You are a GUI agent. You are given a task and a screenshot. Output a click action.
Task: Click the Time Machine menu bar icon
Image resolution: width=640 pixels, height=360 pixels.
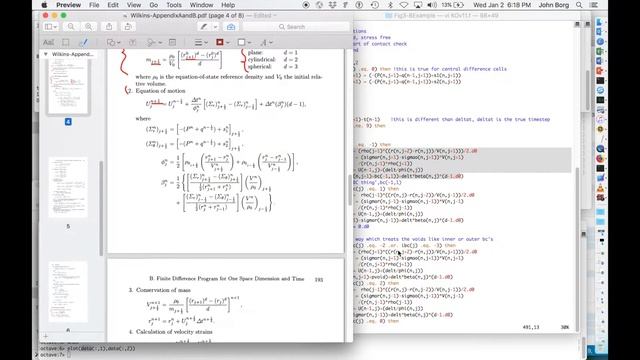tap(374, 5)
